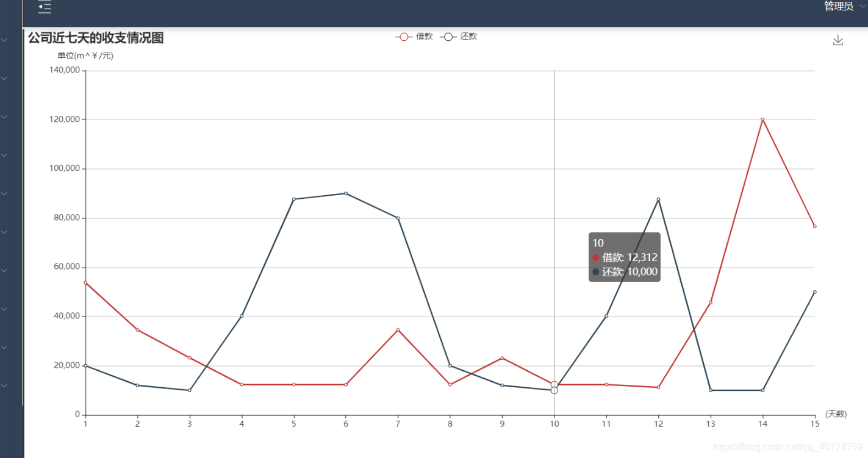Click the (天数) x-axis name label
Screen dimensions: 868x458
[x=836, y=414]
